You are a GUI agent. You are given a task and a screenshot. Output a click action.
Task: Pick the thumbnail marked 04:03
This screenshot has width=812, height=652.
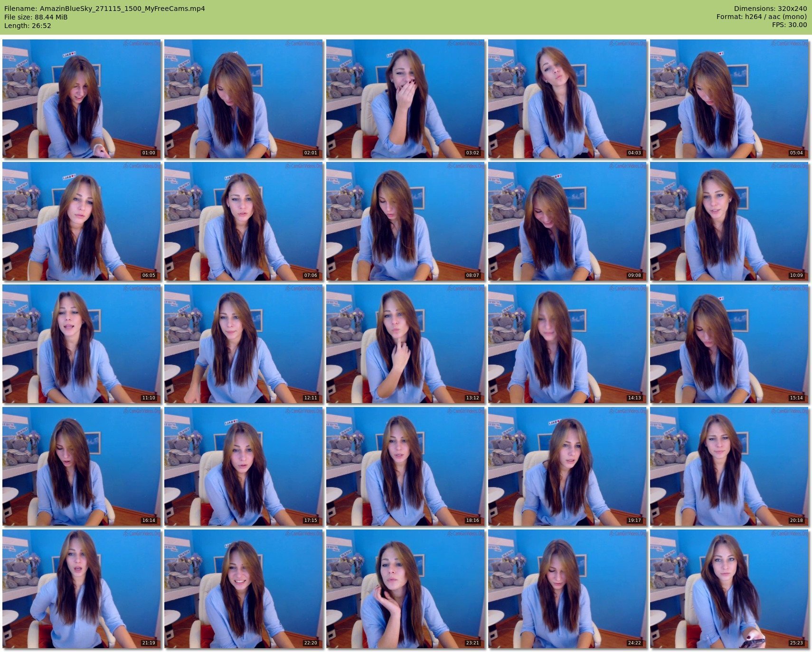pos(567,99)
